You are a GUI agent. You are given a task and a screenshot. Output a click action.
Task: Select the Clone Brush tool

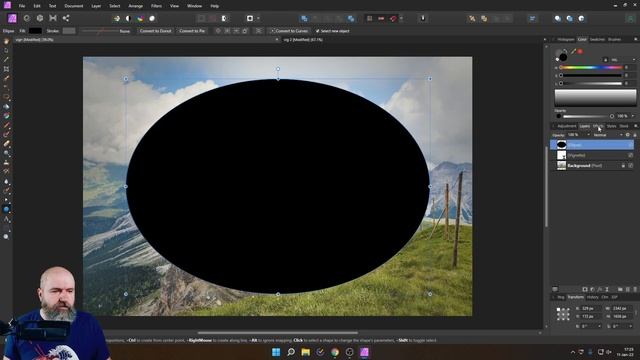(x=6, y=162)
